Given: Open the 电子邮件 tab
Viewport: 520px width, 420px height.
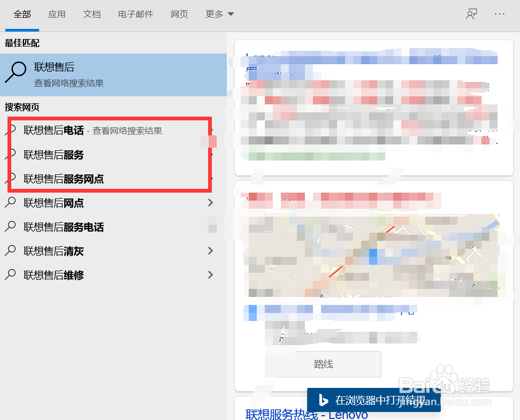Looking at the screenshot, I should [136, 14].
